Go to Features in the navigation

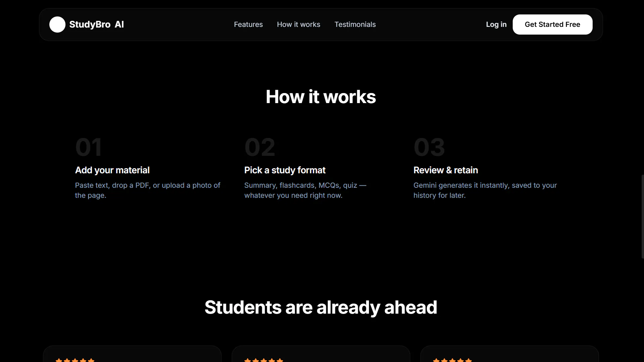[x=248, y=25]
